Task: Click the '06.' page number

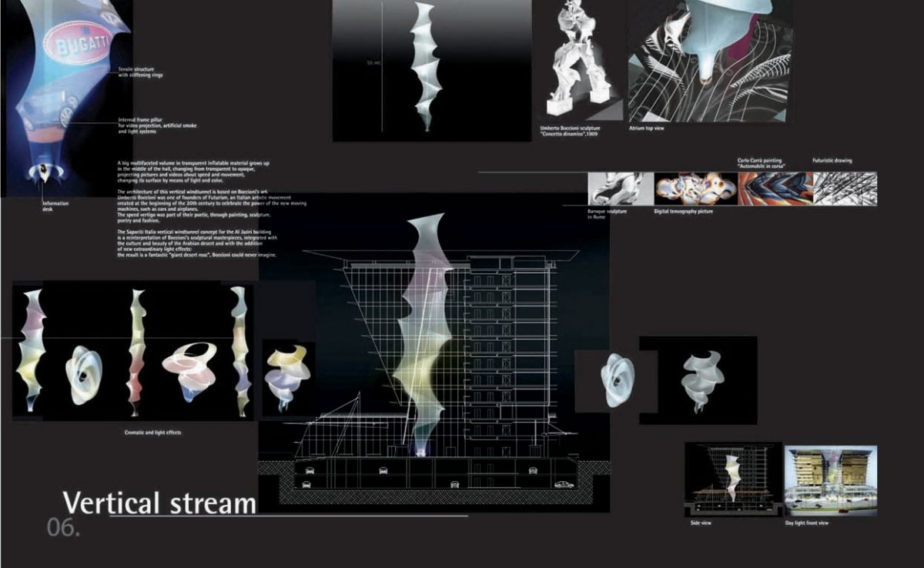Action: coord(63,529)
